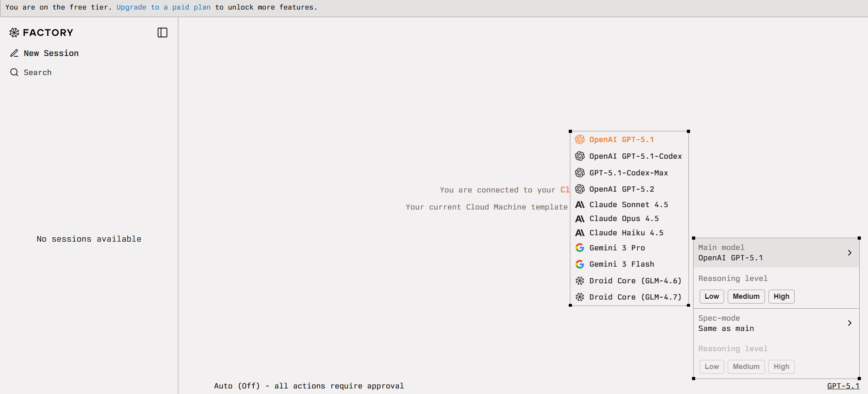Select OpenAI GPT-5.1 model

629,139
